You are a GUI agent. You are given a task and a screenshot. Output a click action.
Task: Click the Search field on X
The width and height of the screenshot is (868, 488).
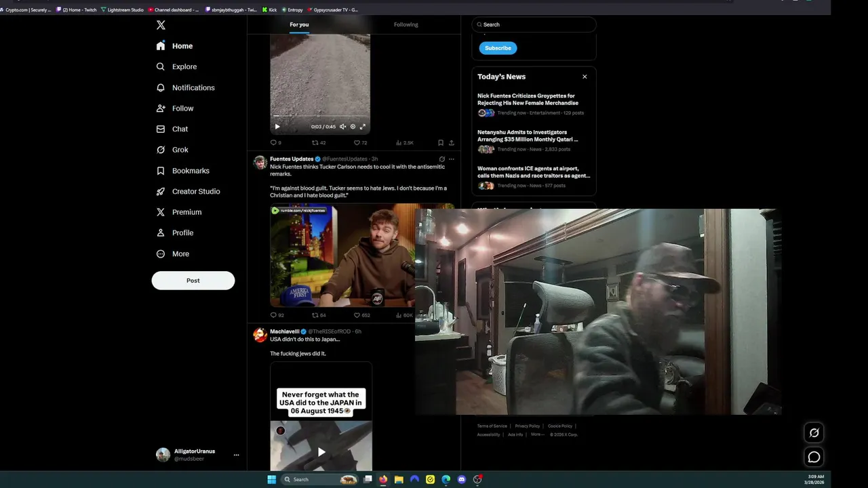coord(534,24)
